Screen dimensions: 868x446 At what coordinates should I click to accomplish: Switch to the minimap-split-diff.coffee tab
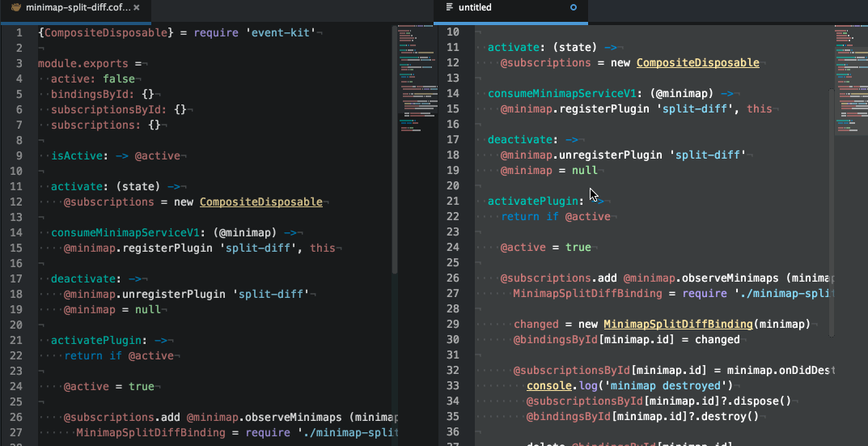click(x=77, y=7)
